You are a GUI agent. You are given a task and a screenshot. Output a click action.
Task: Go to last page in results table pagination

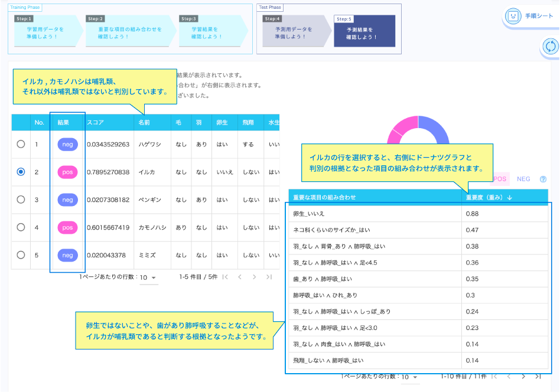[269, 277]
